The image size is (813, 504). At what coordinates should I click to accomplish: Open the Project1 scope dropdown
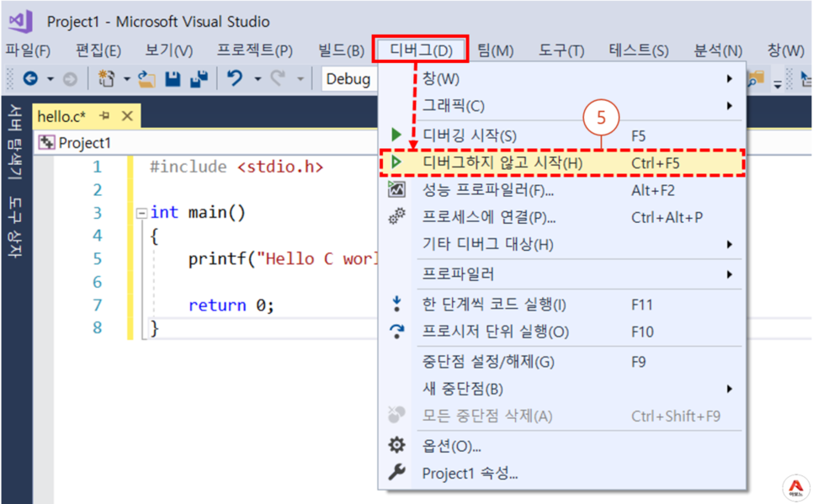click(x=207, y=142)
